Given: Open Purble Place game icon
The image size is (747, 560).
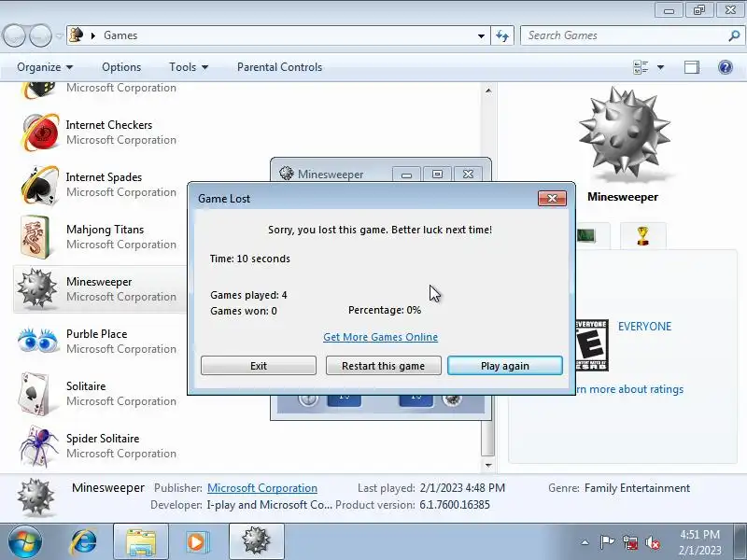Looking at the screenshot, I should pyautogui.click(x=37, y=341).
